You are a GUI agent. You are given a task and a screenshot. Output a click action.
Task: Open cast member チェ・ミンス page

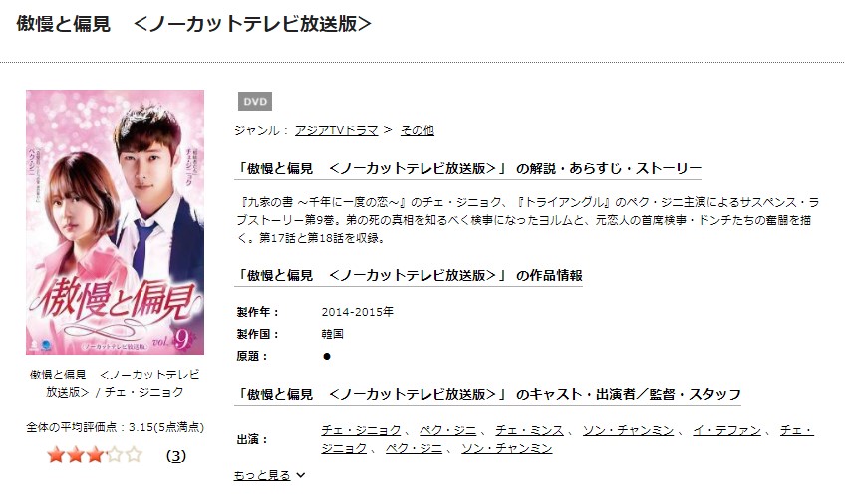point(530,430)
